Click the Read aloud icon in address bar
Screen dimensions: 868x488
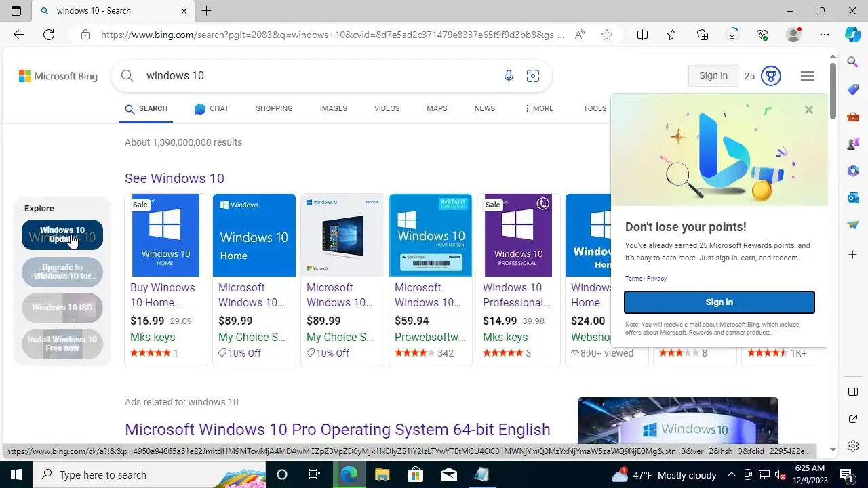click(580, 35)
